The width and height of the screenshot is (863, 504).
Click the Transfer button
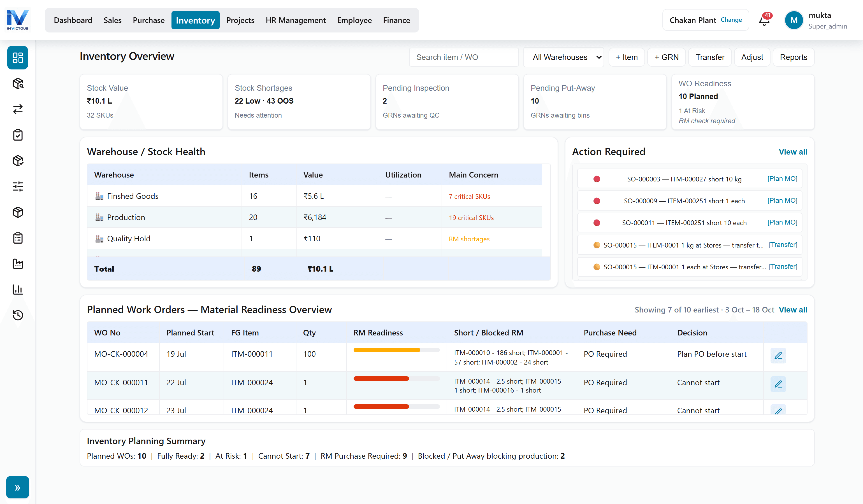(709, 57)
